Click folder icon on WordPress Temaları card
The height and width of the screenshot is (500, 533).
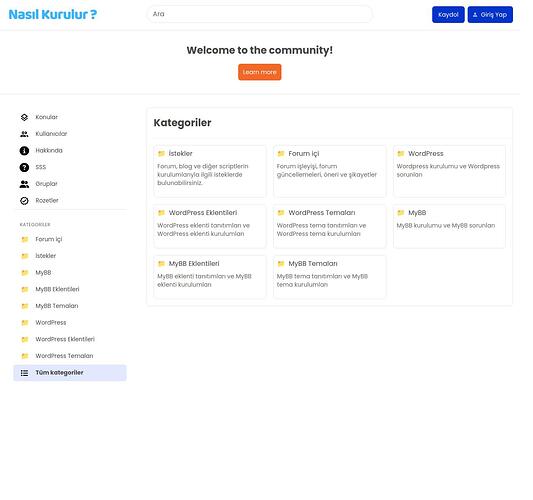(x=281, y=213)
